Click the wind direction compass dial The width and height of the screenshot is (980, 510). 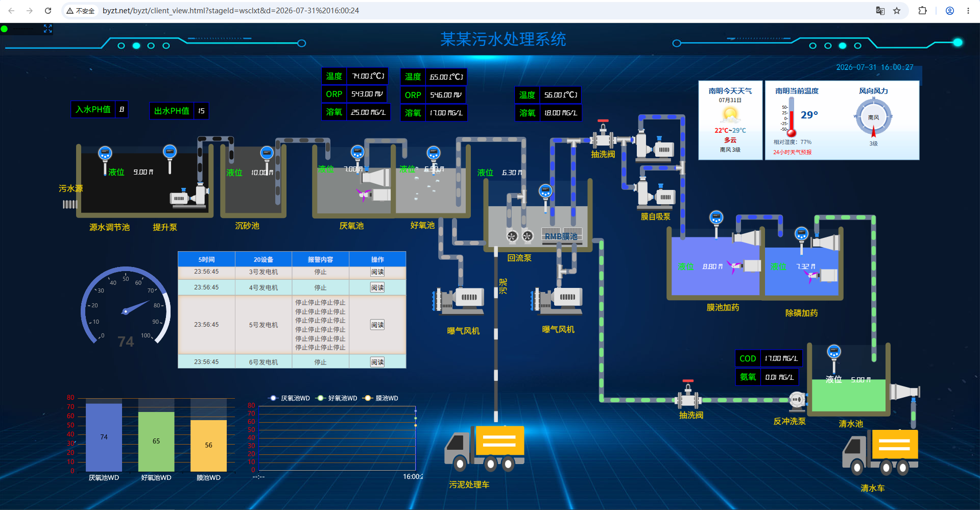click(x=873, y=117)
